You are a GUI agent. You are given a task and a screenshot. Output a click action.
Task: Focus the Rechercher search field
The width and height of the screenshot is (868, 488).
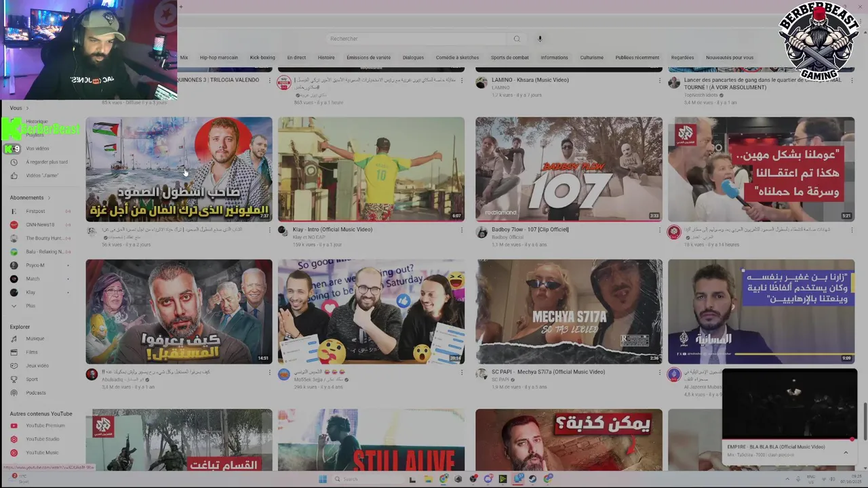click(416, 39)
